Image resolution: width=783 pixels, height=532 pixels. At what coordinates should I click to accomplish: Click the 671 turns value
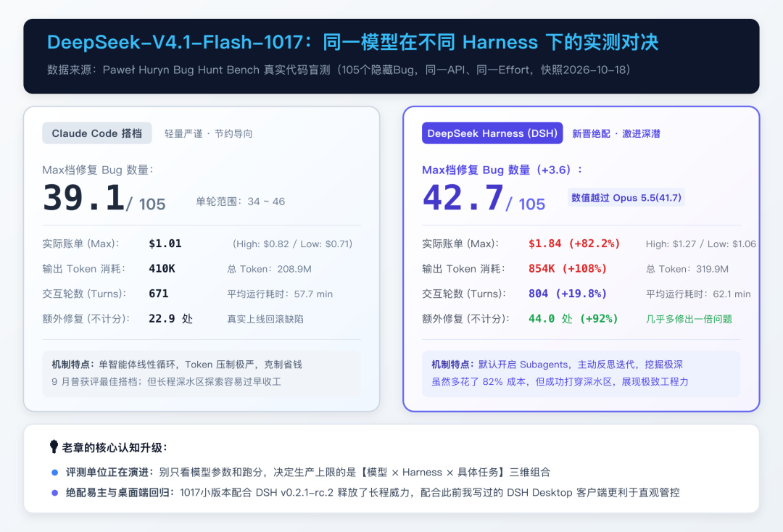[159, 294]
